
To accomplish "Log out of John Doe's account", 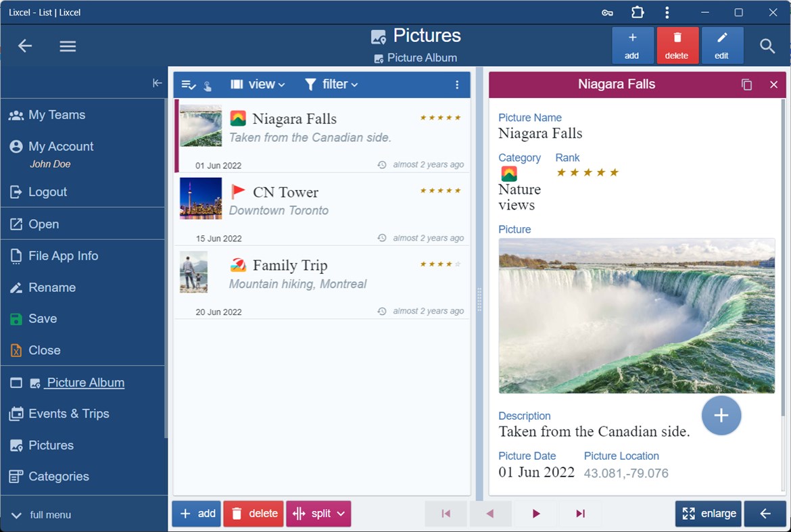I will [x=49, y=191].
